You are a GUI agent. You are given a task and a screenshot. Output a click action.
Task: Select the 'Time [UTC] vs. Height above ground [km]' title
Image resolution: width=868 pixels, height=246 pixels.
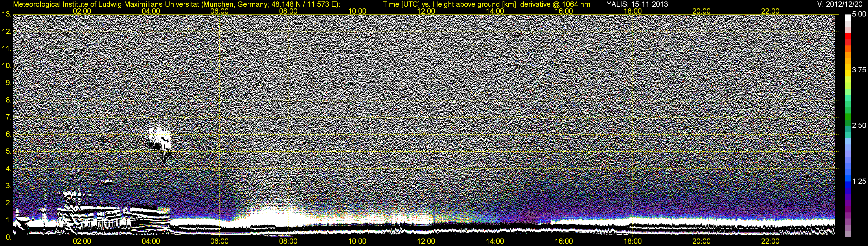coord(450,4)
